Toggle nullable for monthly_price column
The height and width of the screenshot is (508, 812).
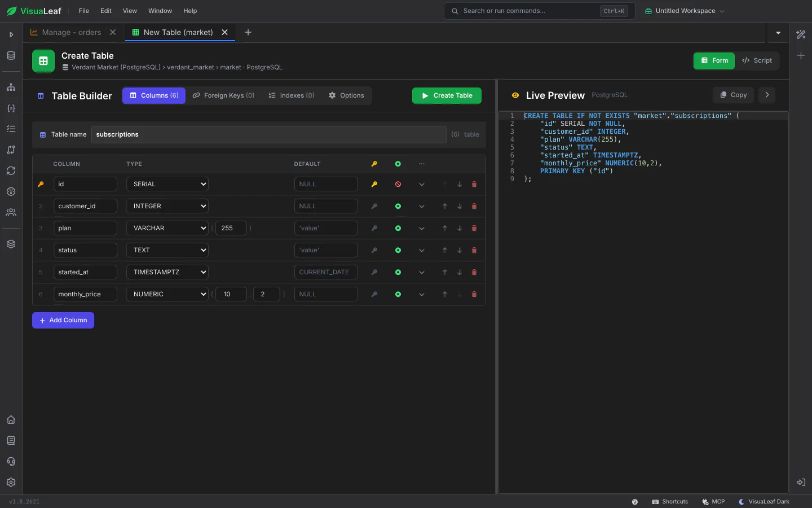click(398, 294)
